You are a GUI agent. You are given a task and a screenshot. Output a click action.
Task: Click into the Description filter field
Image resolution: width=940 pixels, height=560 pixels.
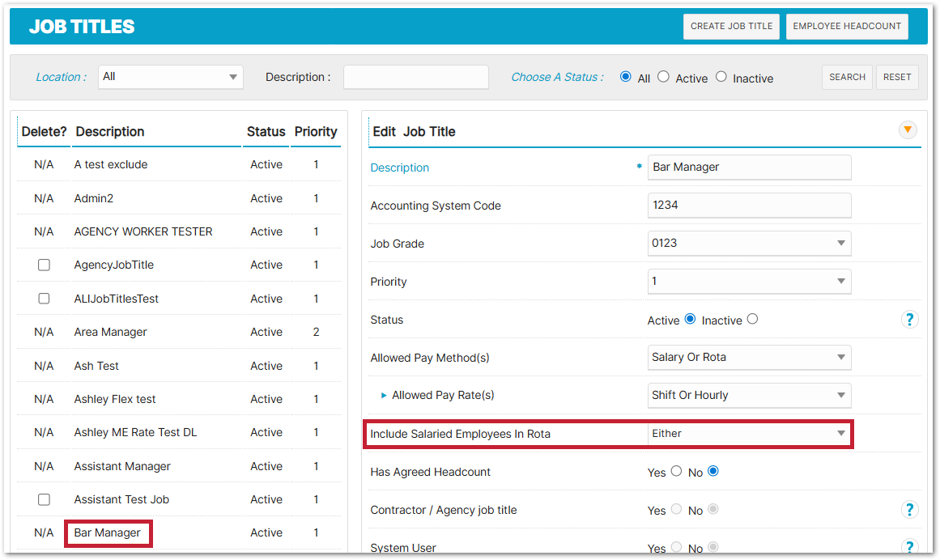click(415, 77)
